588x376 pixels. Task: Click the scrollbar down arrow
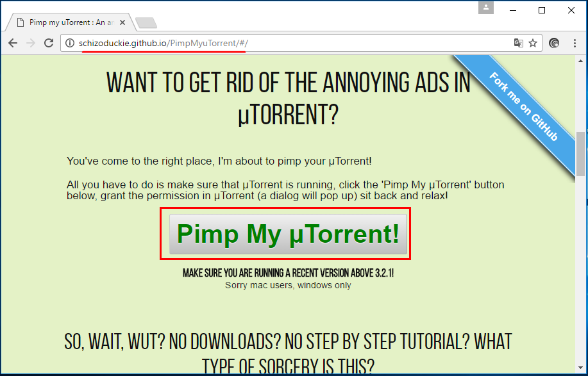click(x=580, y=368)
